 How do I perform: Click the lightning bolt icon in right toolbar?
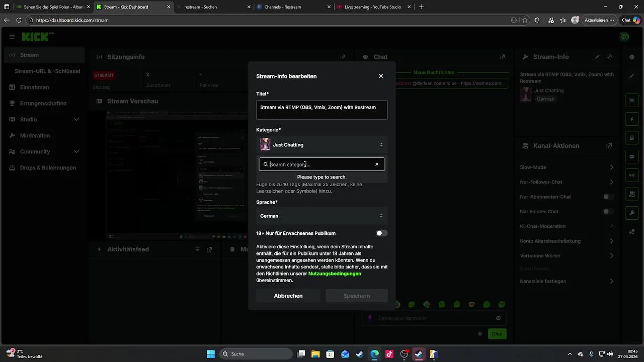(x=632, y=119)
